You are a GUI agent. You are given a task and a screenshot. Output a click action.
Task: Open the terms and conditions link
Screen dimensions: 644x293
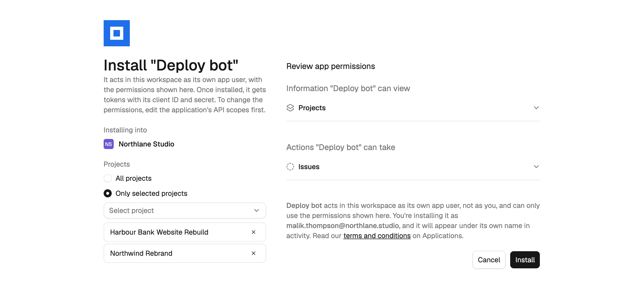click(x=377, y=236)
